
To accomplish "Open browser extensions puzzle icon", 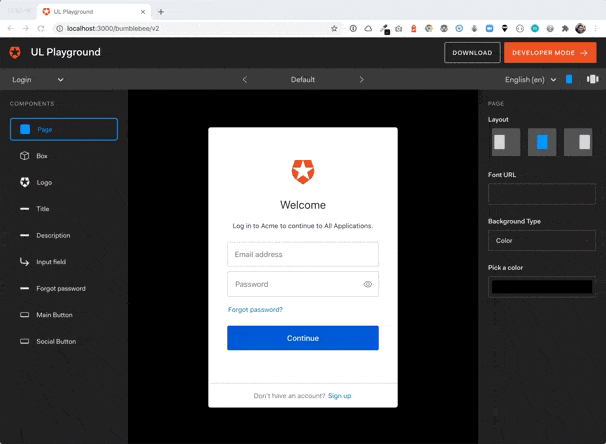I will pyautogui.click(x=565, y=28).
